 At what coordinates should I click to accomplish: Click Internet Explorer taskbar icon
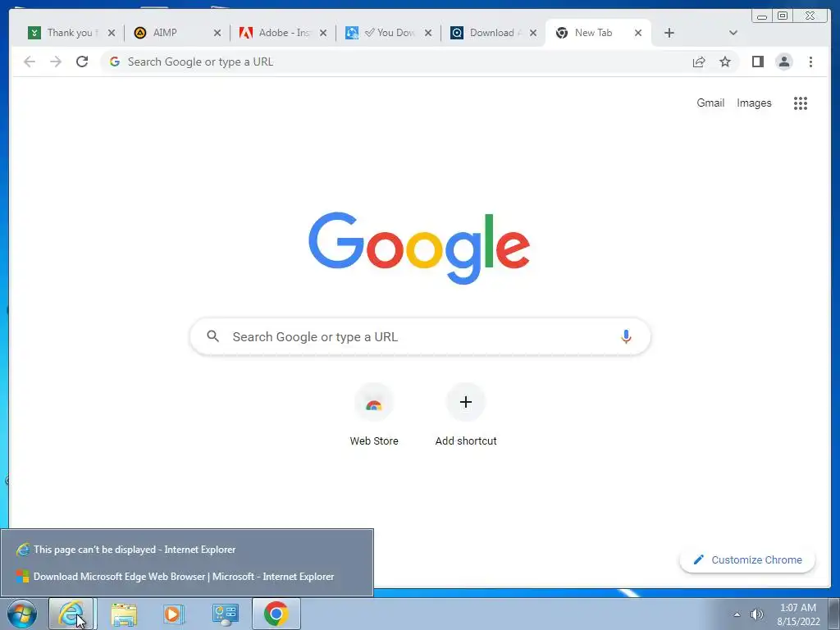click(71, 614)
